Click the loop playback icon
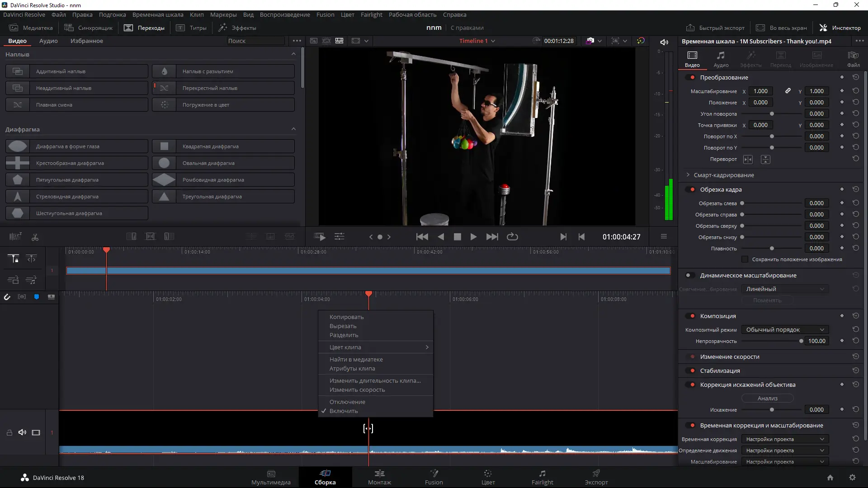The width and height of the screenshot is (868, 488). [512, 237]
